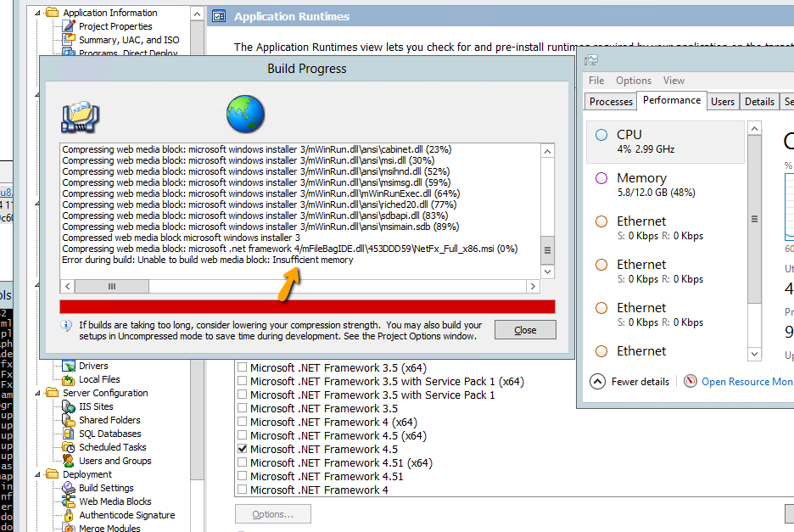Click the Project Properties tree icon
The height and width of the screenshot is (532, 794).
click(x=69, y=25)
